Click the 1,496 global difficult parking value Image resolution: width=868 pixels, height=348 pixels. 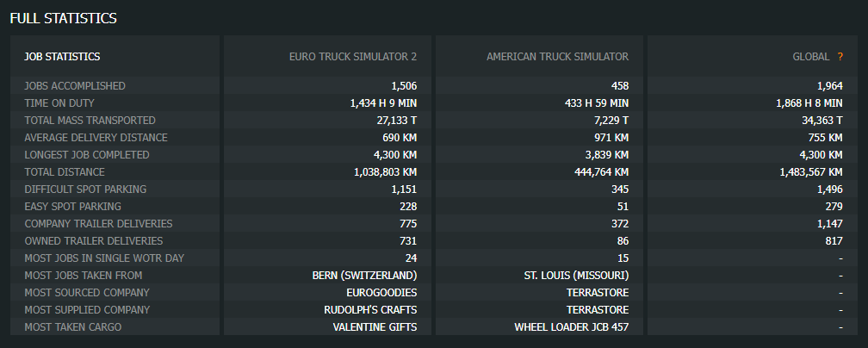coord(830,189)
